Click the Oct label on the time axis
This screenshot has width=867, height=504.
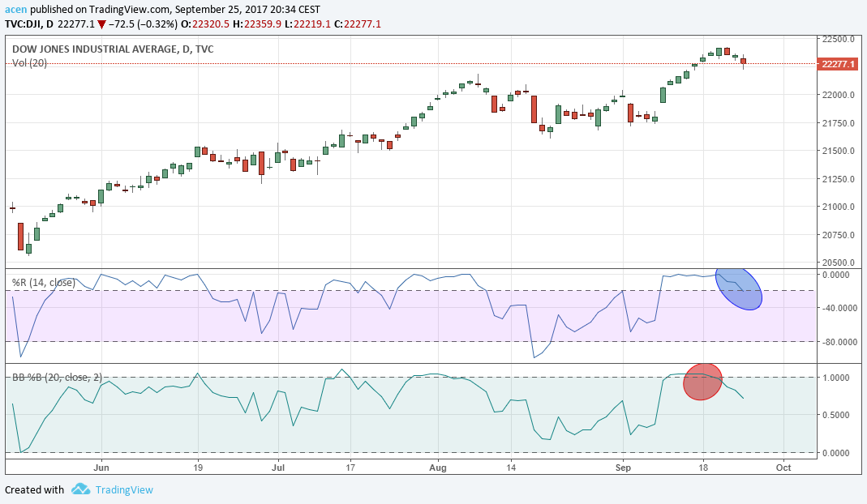(783, 468)
